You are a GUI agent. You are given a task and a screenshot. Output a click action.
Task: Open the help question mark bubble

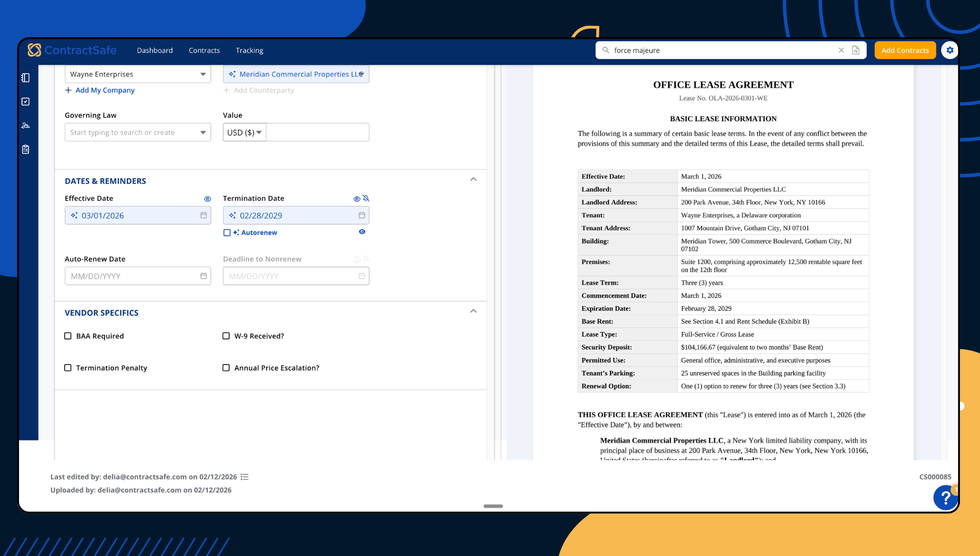945,498
